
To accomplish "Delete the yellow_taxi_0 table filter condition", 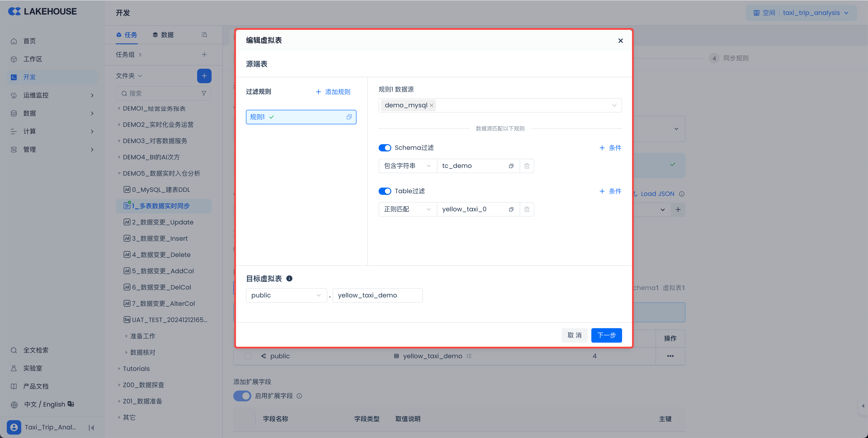I will point(527,209).
